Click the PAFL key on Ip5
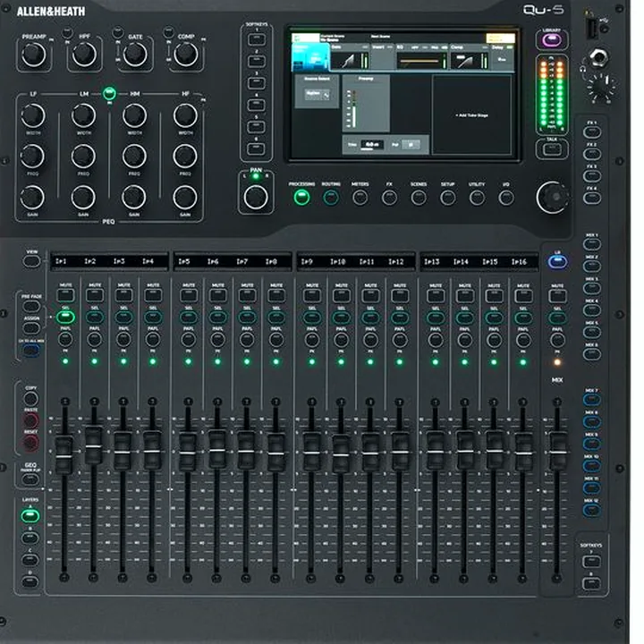644x644 pixels. (189, 340)
